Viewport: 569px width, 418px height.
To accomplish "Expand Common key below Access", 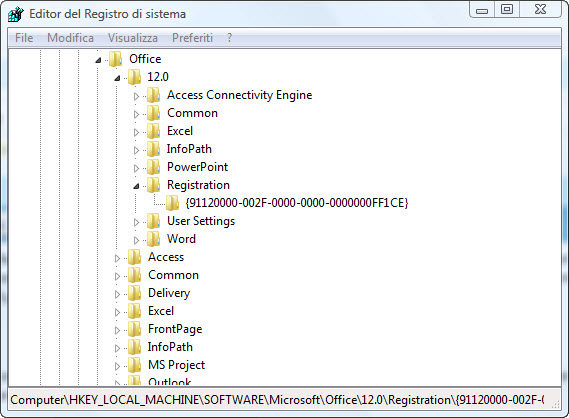I will click(x=117, y=276).
